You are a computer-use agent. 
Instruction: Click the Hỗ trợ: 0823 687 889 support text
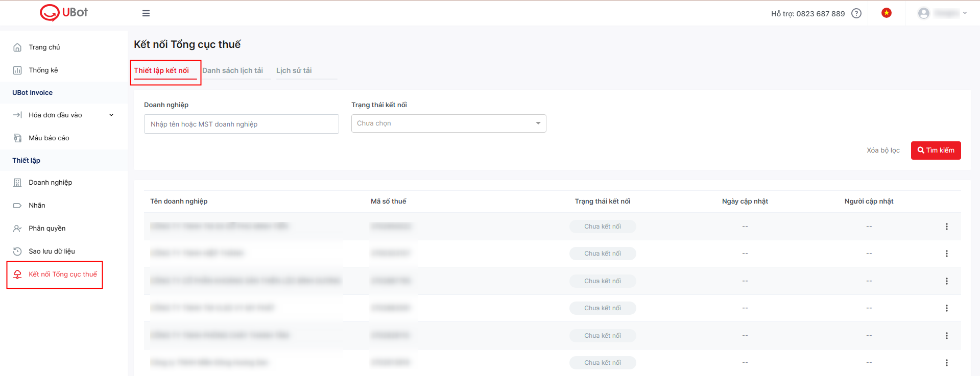(808, 14)
